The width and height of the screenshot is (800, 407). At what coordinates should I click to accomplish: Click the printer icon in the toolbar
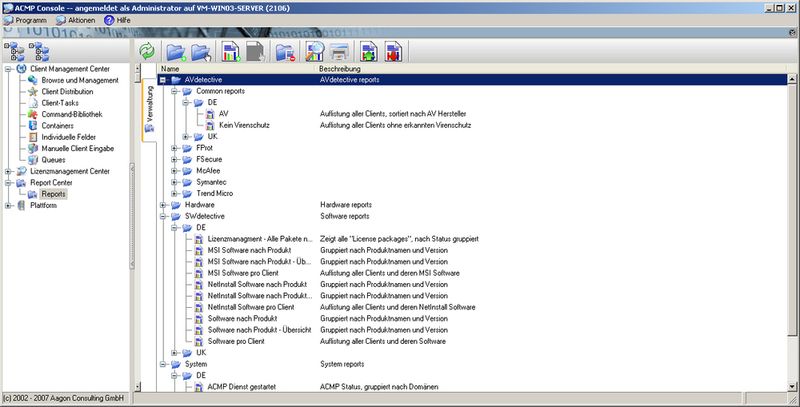point(340,49)
